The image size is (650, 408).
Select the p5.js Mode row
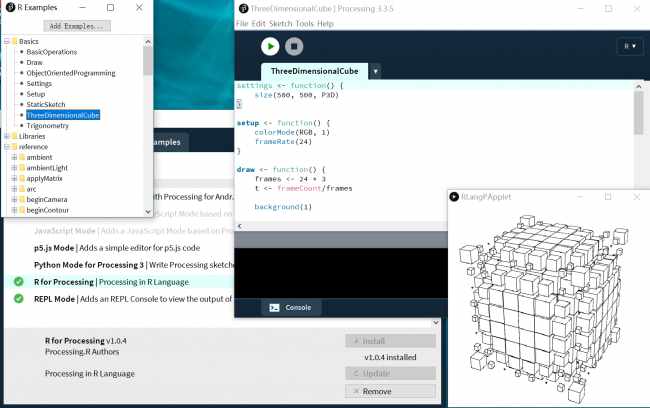tap(119, 248)
